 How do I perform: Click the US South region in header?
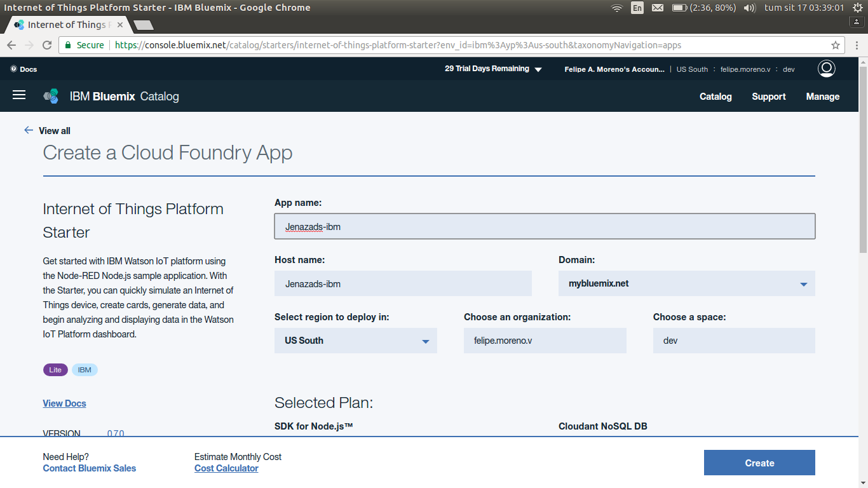click(x=692, y=69)
